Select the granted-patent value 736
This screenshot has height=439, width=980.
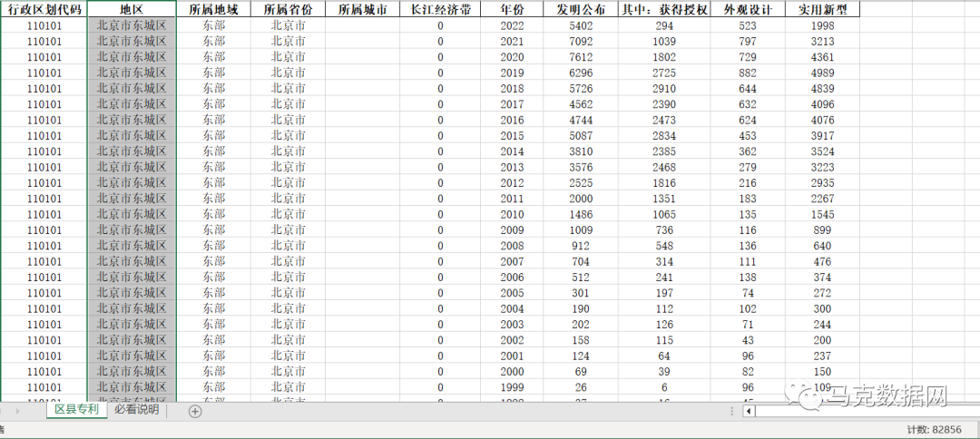coord(664,229)
